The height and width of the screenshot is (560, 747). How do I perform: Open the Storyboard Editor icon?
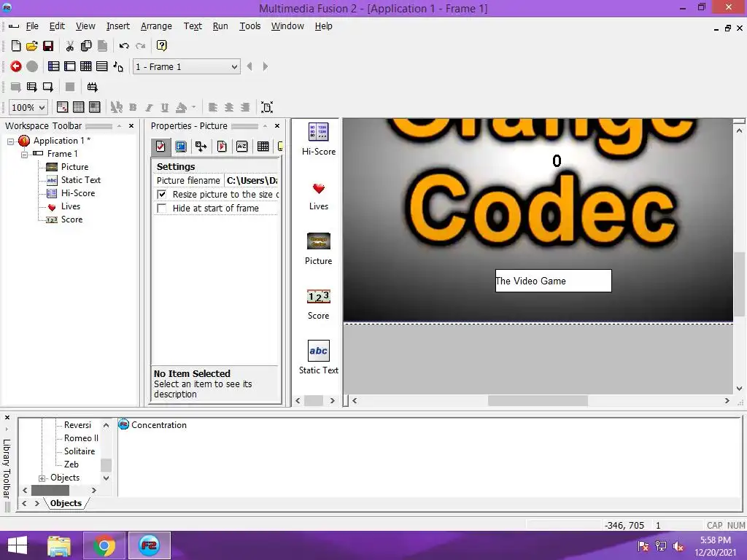pos(54,66)
